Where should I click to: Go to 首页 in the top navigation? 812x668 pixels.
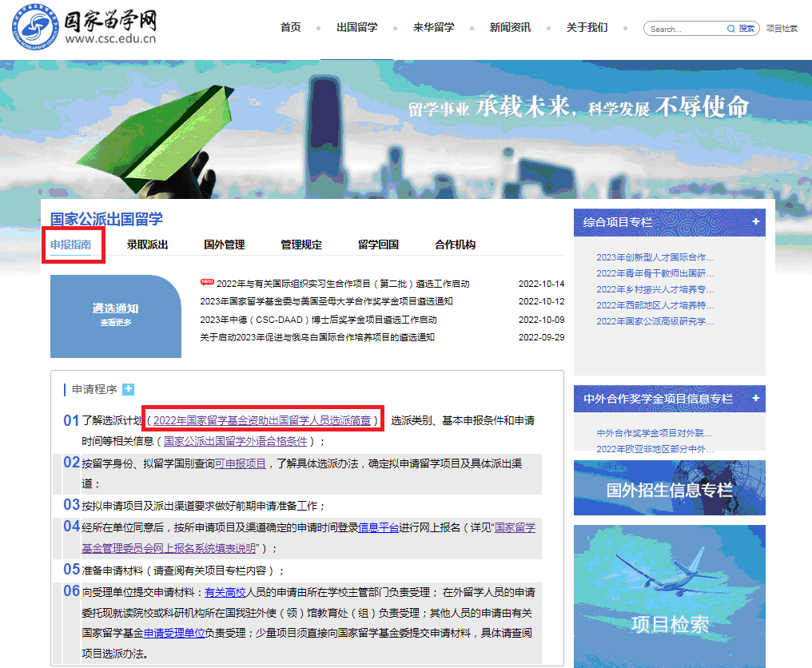tap(291, 27)
